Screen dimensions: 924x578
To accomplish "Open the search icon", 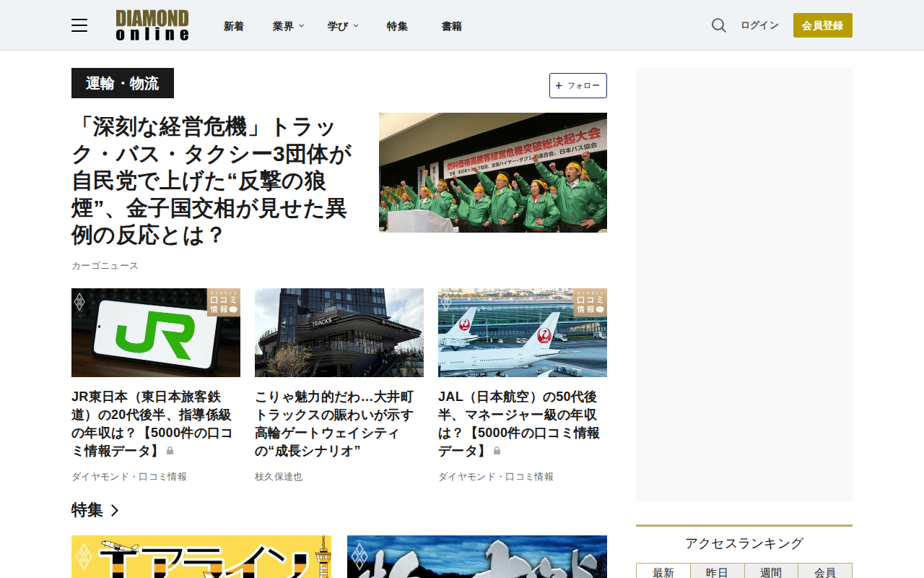I will point(718,25).
